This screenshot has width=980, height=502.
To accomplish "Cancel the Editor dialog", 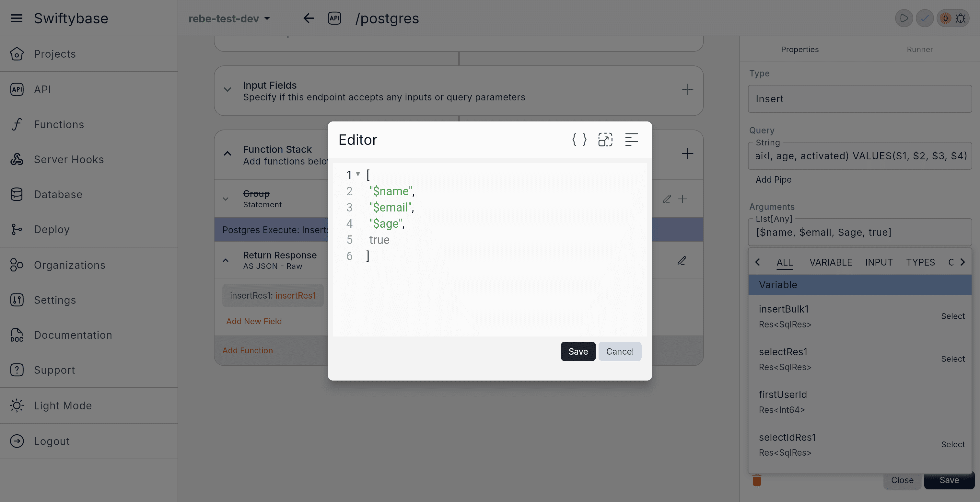I will pos(620,351).
